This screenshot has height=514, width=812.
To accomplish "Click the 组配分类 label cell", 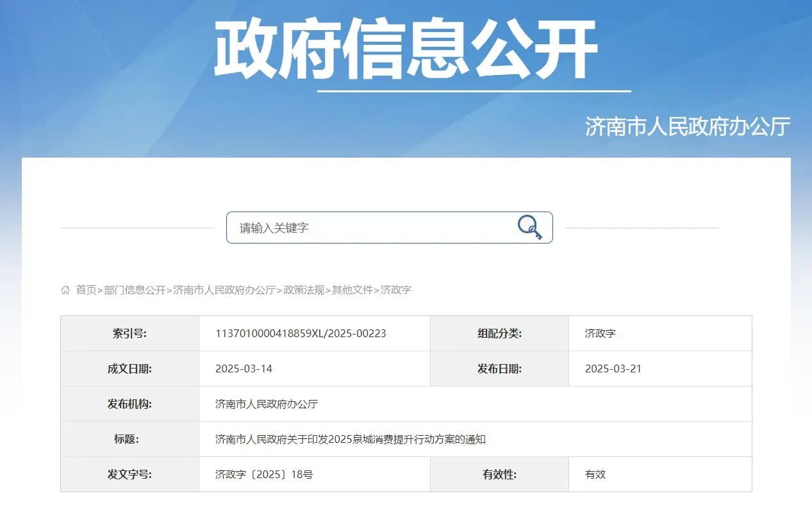I will (x=499, y=333).
